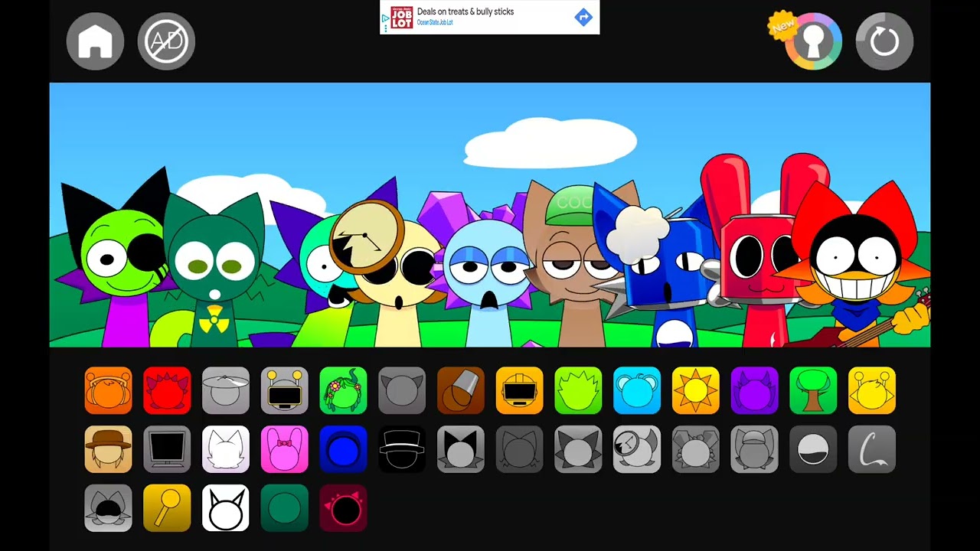
Task: Choose the black top hat icon
Action: [402, 449]
